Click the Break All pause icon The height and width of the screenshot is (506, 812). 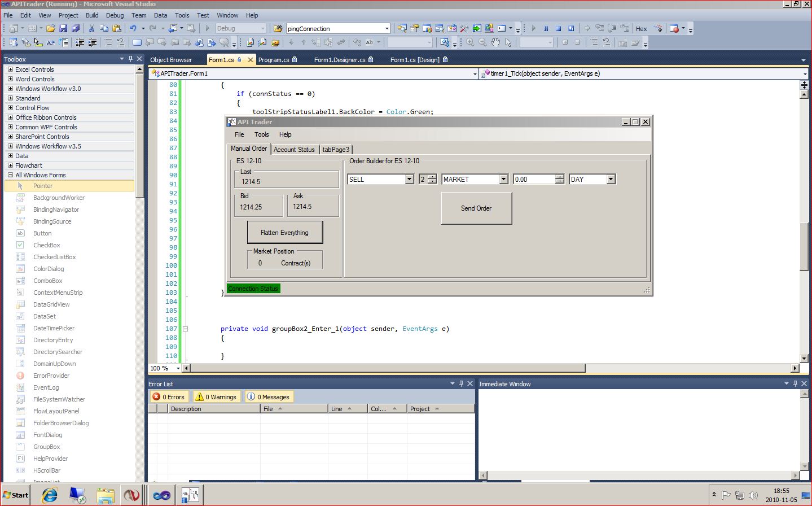[546, 28]
